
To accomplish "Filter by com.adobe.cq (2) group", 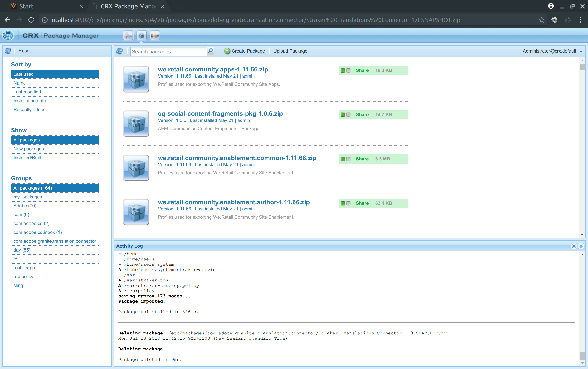I will point(55,224).
